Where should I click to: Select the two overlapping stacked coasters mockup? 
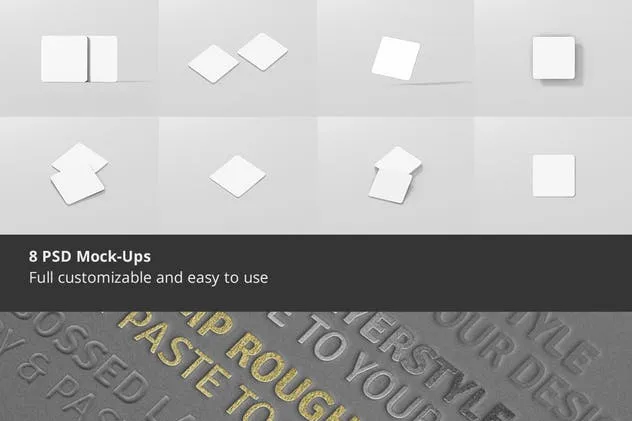[79, 174]
